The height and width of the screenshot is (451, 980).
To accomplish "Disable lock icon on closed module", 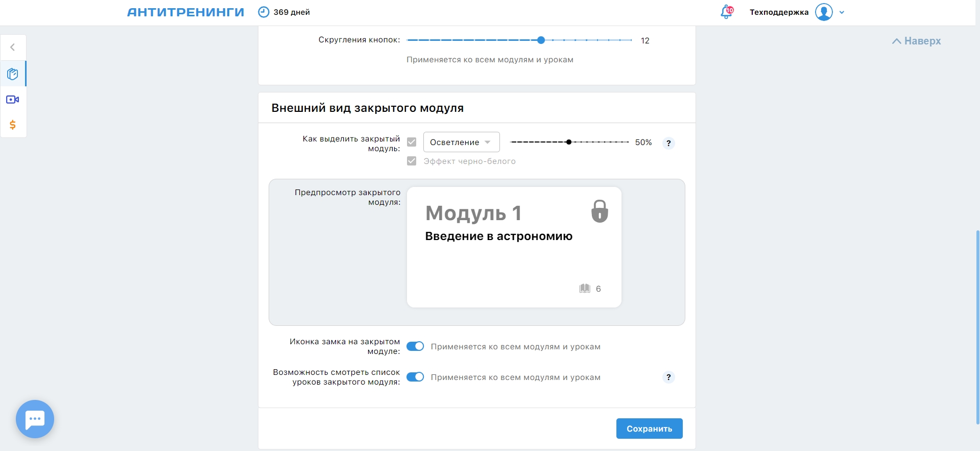I will pos(415,346).
